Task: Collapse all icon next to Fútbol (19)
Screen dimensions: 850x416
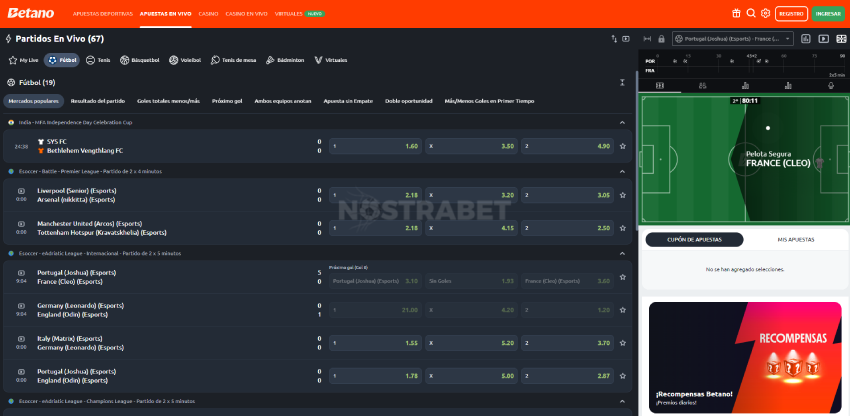Action: point(622,82)
